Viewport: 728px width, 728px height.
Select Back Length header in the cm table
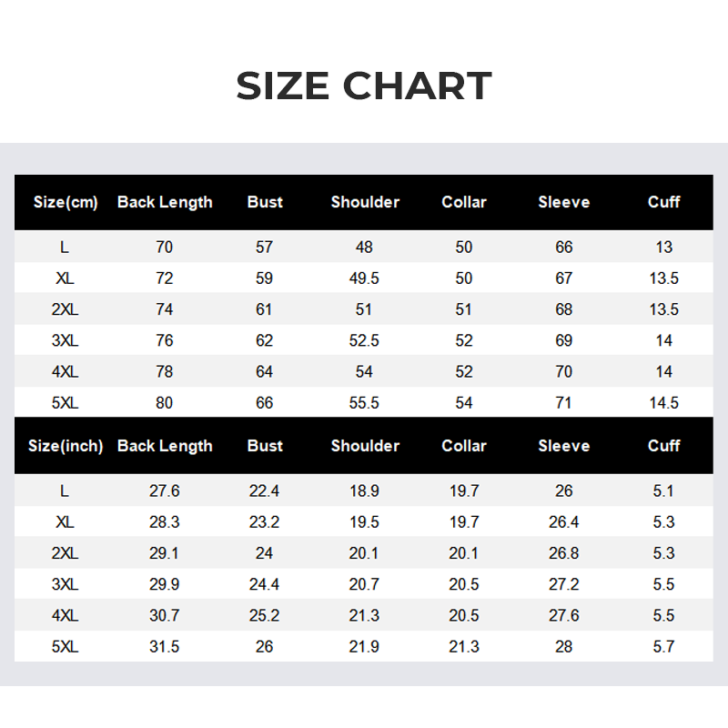pyautogui.click(x=165, y=202)
